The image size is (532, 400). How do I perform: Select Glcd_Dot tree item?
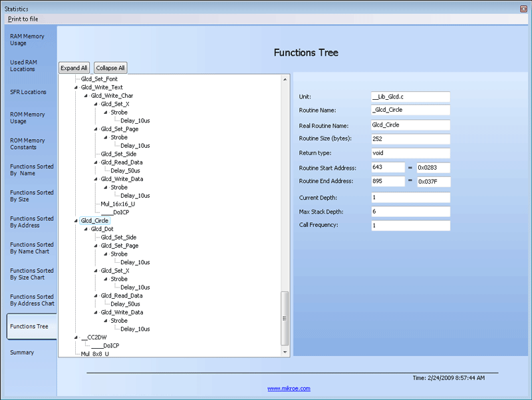[x=102, y=229]
